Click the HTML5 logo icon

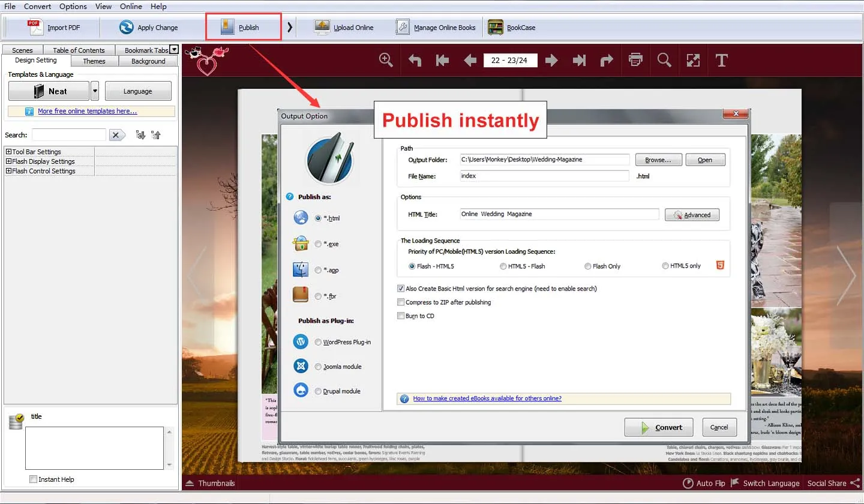(721, 265)
